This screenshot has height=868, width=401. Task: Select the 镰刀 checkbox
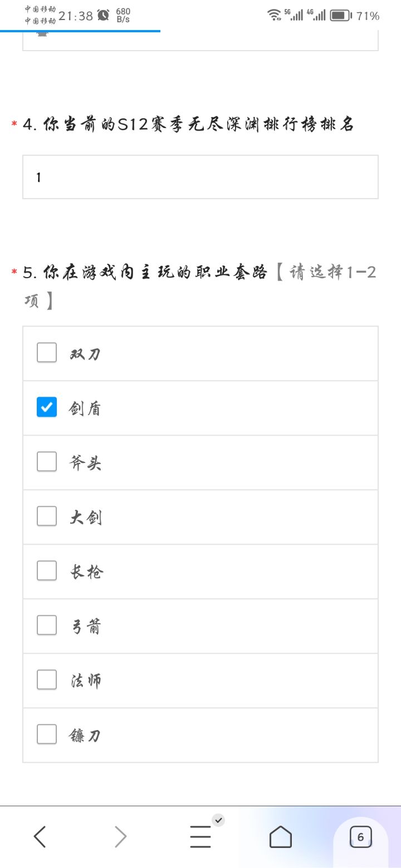47,734
